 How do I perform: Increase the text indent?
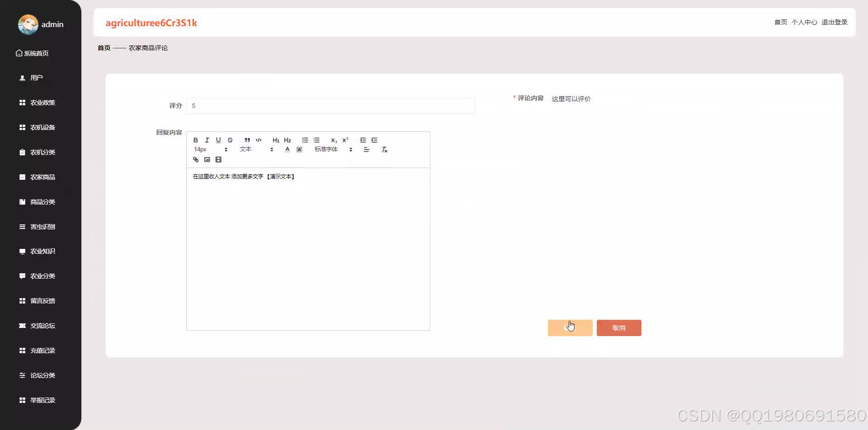coord(374,140)
